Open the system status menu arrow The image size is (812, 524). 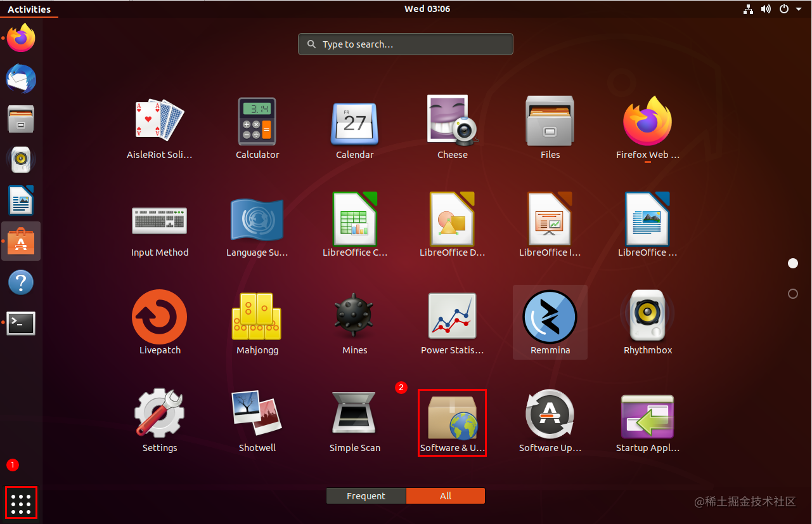pos(799,9)
